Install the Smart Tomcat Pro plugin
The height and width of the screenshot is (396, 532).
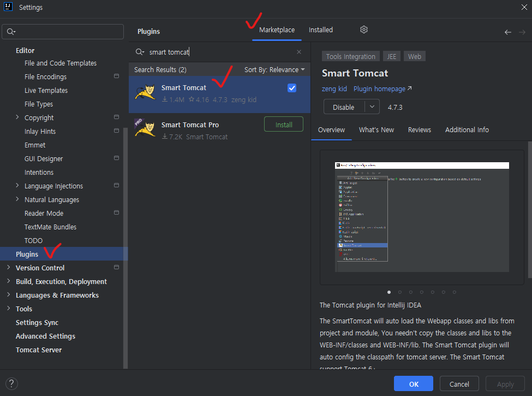point(284,125)
